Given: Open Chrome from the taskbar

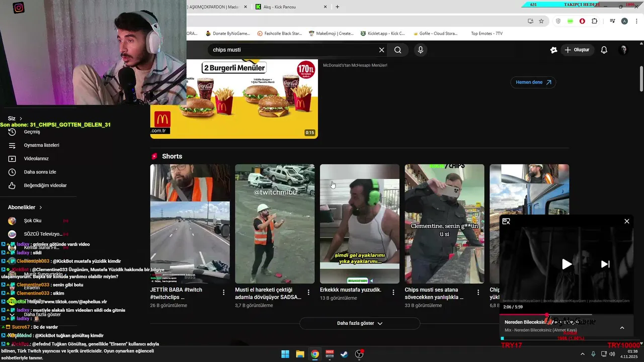Looking at the screenshot, I should pos(314,354).
